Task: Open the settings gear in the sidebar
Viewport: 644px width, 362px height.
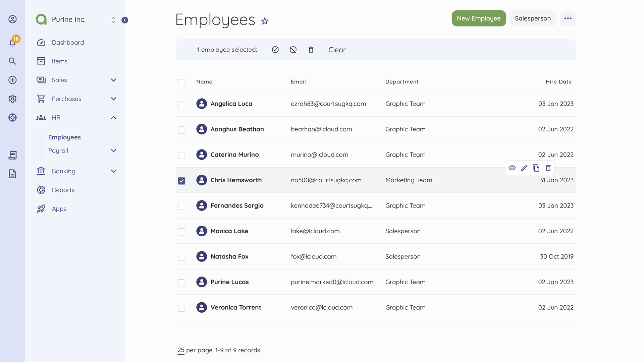Action: pyautogui.click(x=12, y=99)
